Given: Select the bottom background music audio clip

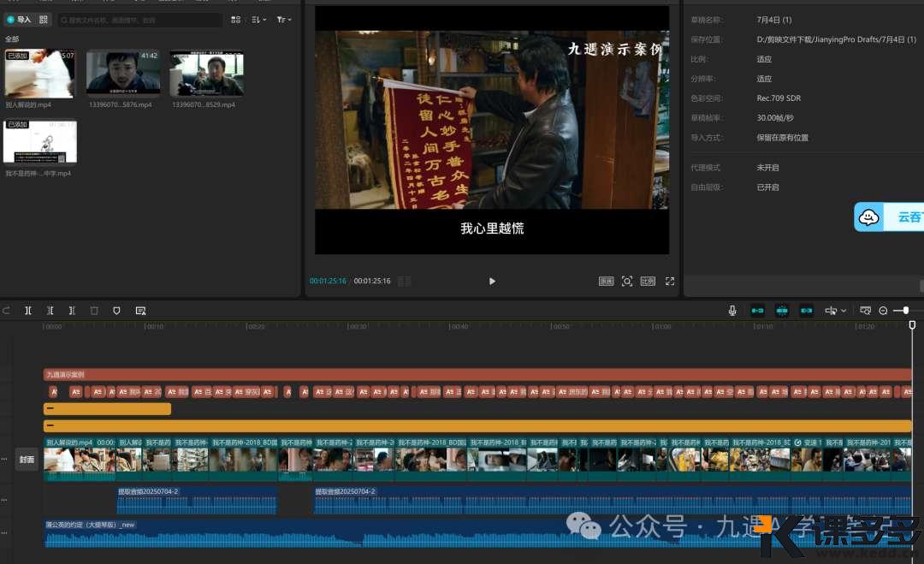Looking at the screenshot, I should [477, 533].
